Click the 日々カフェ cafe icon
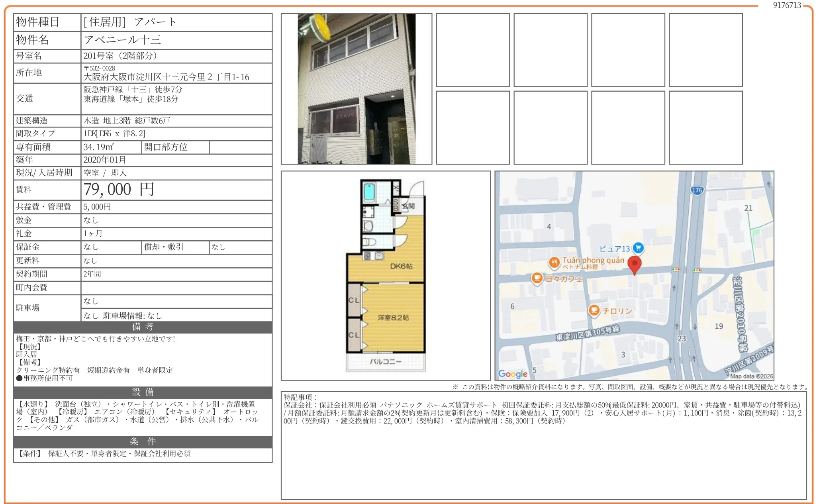 coord(537,278)
